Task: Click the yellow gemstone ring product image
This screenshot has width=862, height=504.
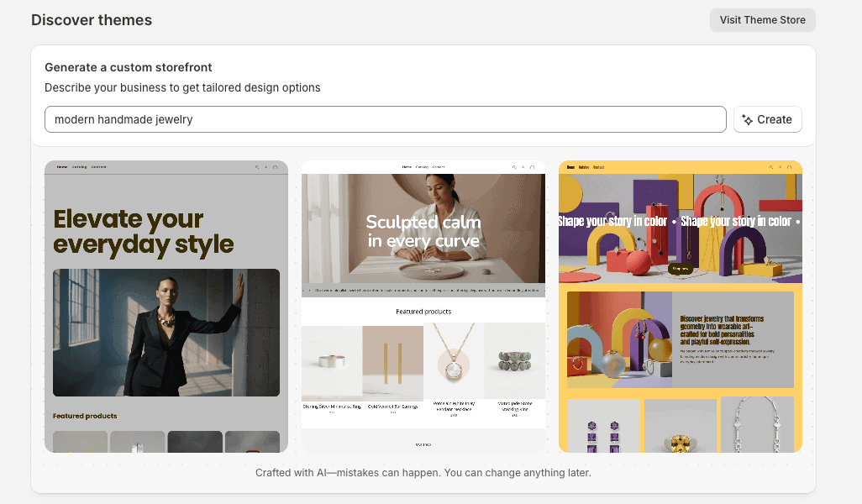Action: click(x=681, y=426)
